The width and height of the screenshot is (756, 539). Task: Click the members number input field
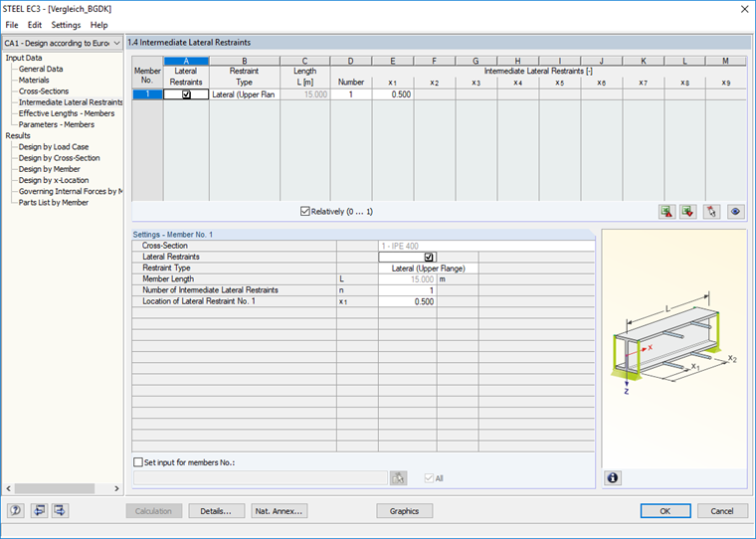click(261, 477)
